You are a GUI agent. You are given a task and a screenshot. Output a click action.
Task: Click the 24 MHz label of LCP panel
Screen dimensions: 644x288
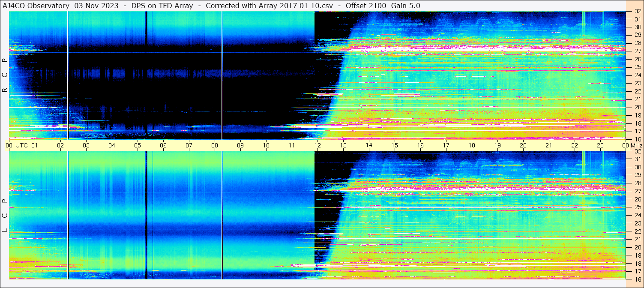[x=637, y=215]
